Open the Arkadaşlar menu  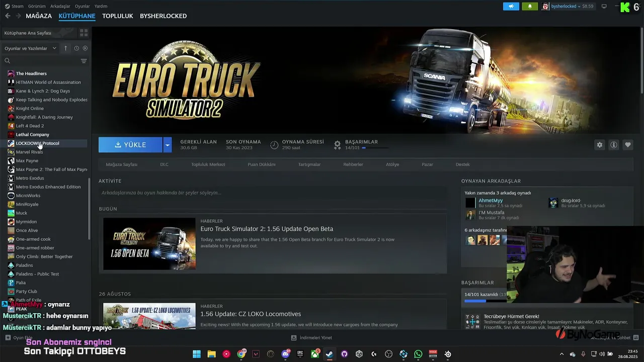tap(60, 6)
